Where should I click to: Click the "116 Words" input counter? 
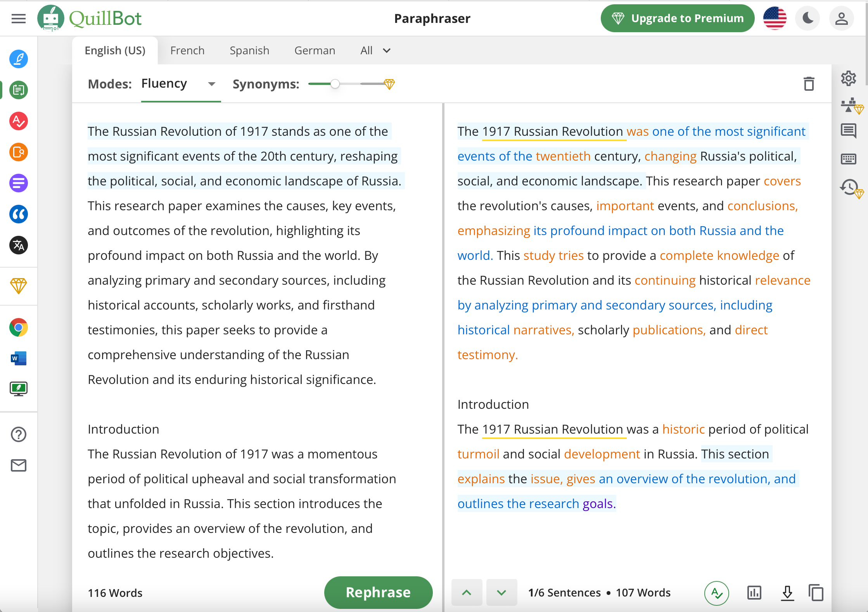(x=115, y=593)
